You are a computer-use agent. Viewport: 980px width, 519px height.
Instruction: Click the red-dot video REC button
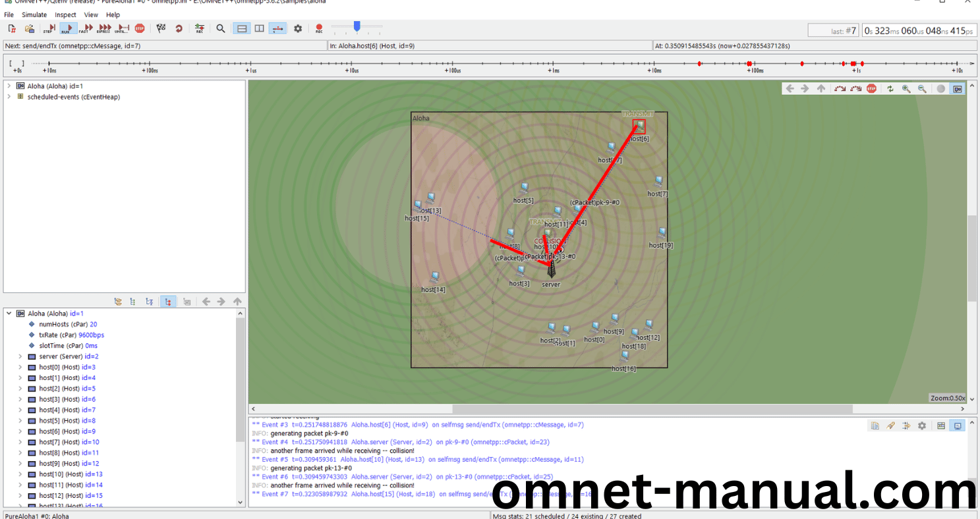tap(319, 29)
